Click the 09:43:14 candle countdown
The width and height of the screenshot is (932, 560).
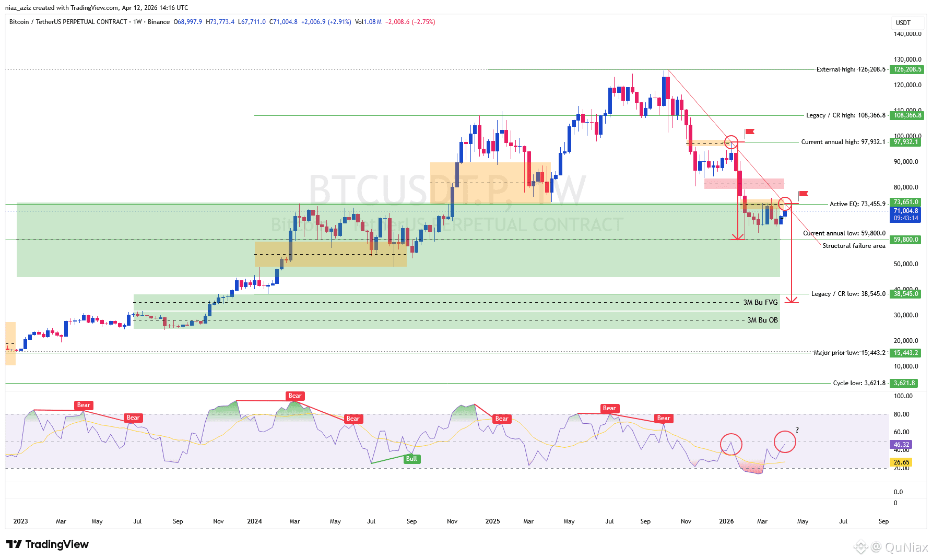(x=905, y=218)
